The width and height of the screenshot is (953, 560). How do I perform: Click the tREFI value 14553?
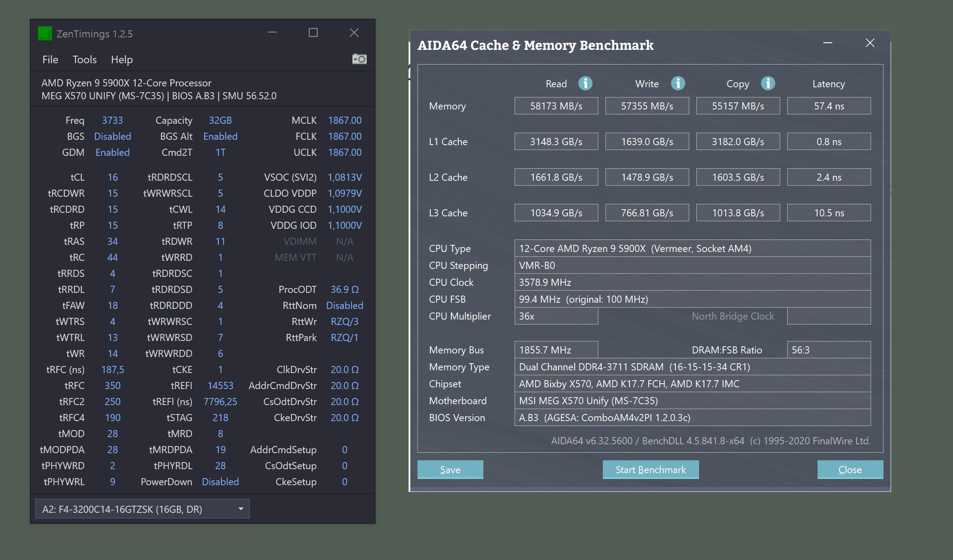220,386
